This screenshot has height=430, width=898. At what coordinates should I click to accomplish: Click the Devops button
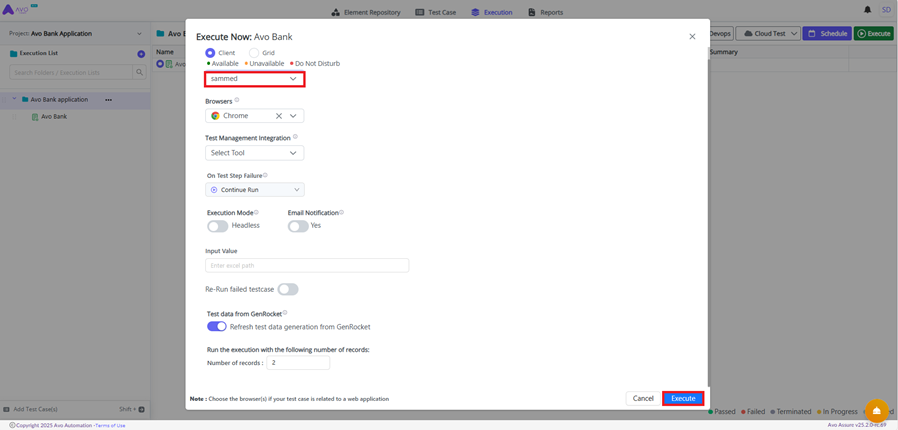(720, 34)
